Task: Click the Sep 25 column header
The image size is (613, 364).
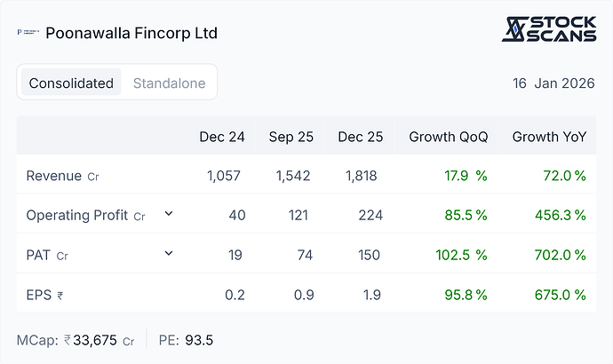Action: tap(291, 137)
